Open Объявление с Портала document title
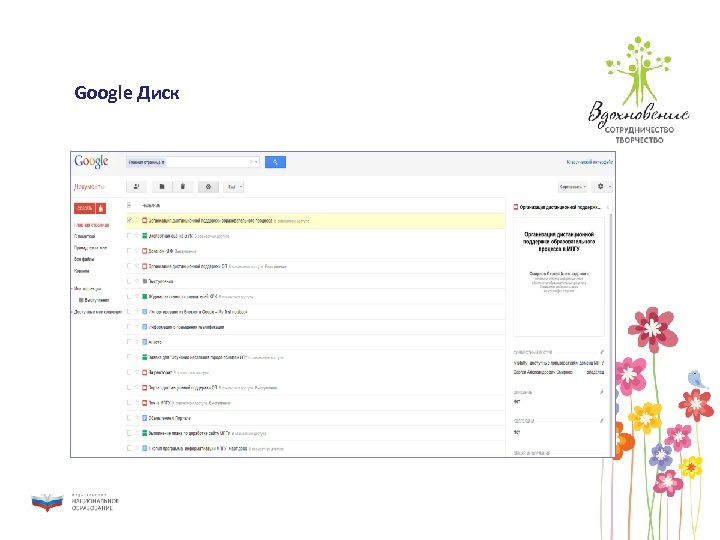 [169, 418]
